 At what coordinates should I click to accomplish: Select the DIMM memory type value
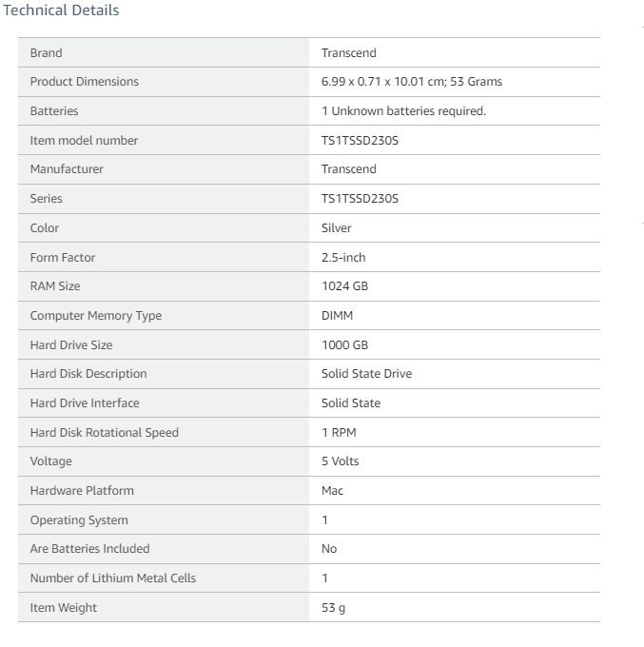(x=337, y=315)
